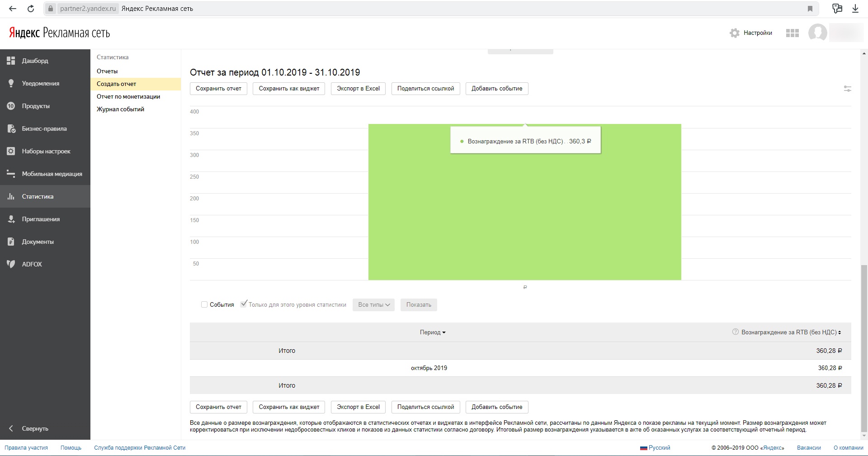Click the октябрь 2019 table row

[x=520, y=368]
